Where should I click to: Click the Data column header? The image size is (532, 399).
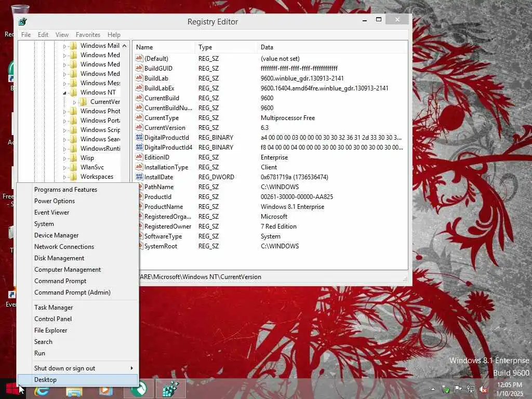point(332,47)
